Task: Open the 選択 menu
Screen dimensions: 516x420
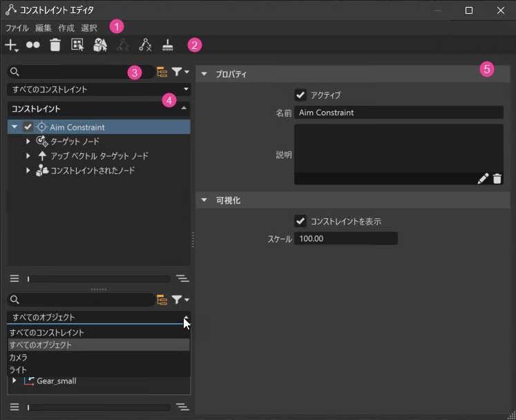Action: [89, 28]
